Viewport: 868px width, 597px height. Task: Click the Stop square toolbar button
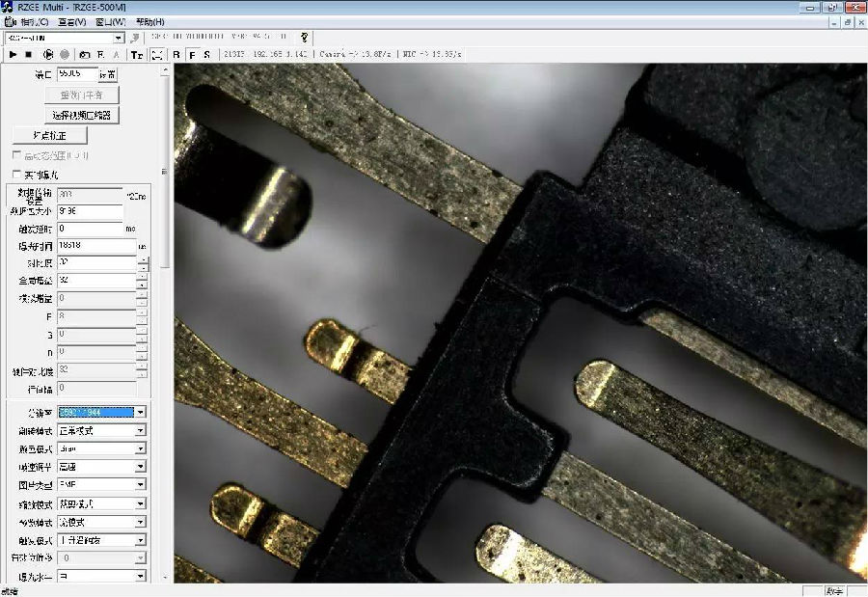coord(29,54)
